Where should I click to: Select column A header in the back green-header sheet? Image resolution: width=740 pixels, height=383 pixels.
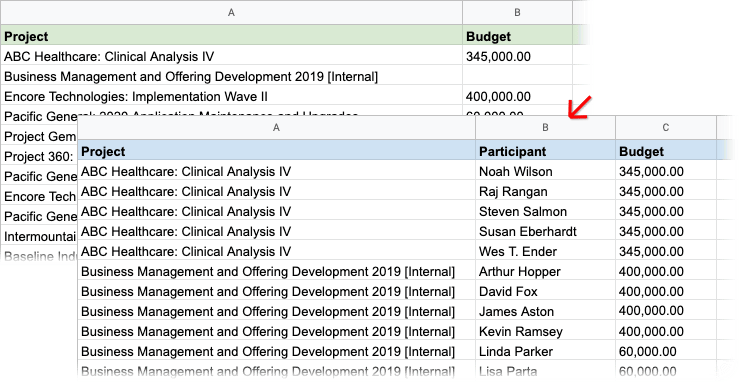click(231, 13)
